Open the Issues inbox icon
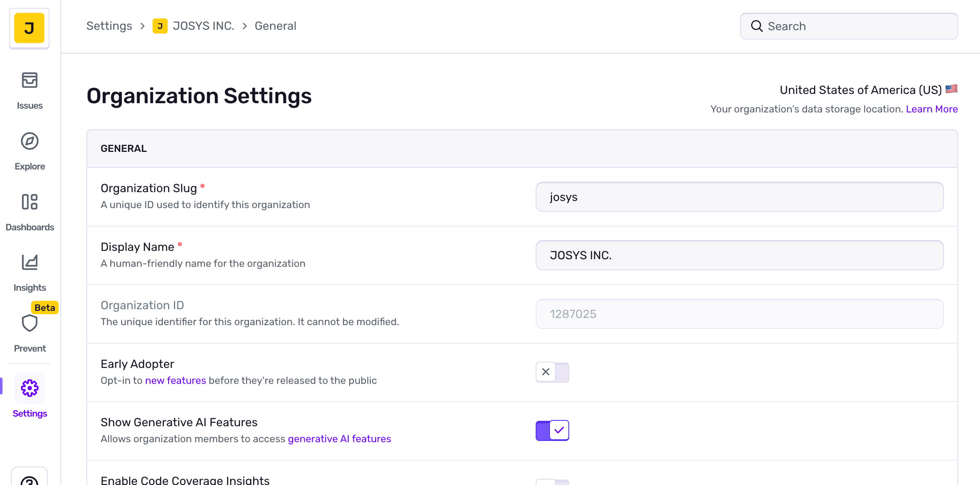 (29, 80)
